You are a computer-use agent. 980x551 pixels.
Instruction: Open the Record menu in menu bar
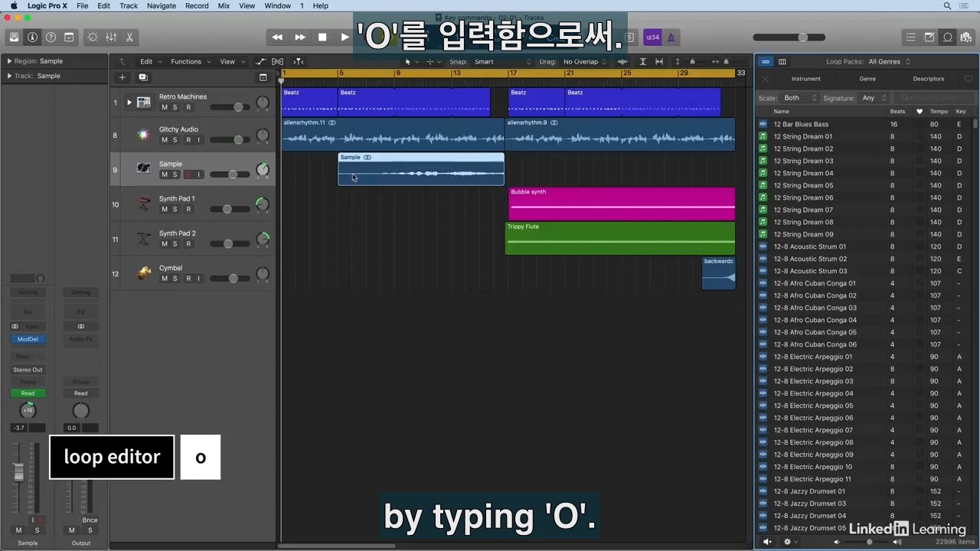[x=197, y=5]
